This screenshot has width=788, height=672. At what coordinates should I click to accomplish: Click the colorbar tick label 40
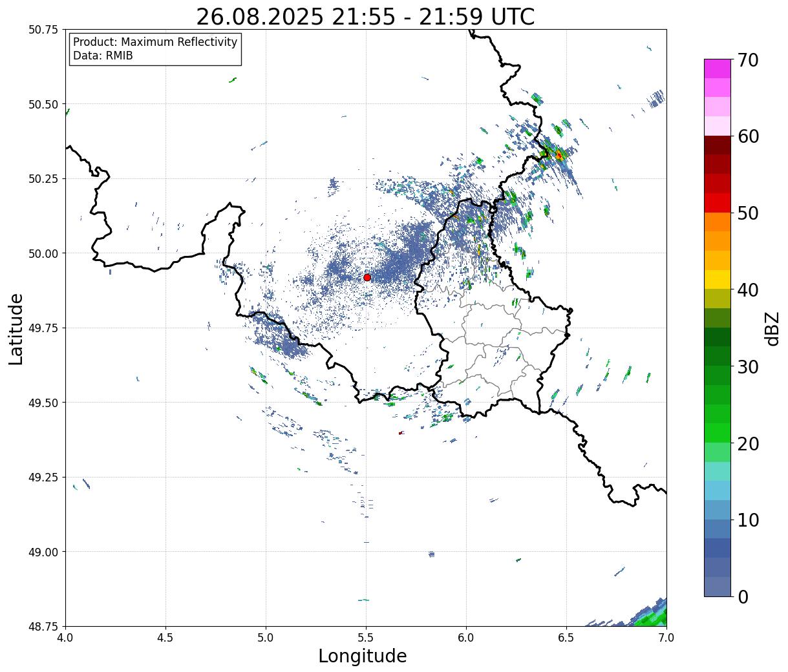(747, 290)
